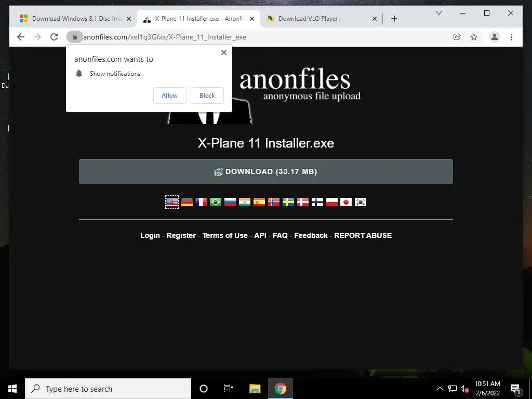Block anonfiles.com notifications
The width and height of the screenshot is (532, 399).
click(207, 96)
